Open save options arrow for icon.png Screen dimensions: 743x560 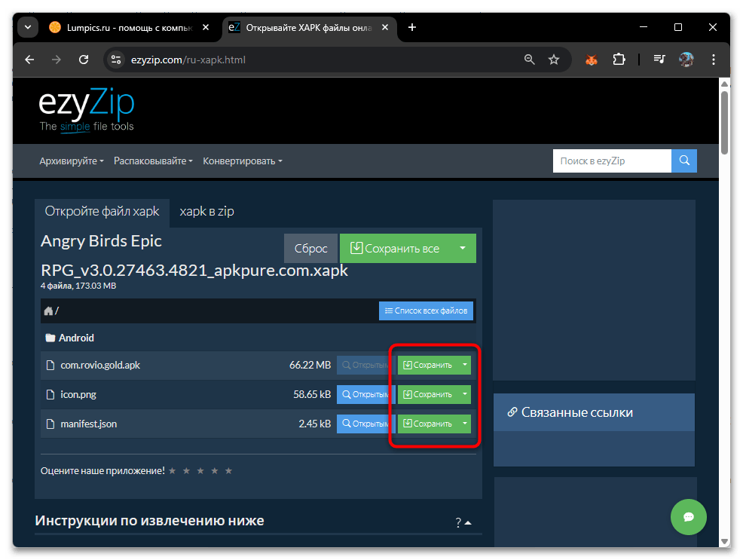(x=465, y=394)
